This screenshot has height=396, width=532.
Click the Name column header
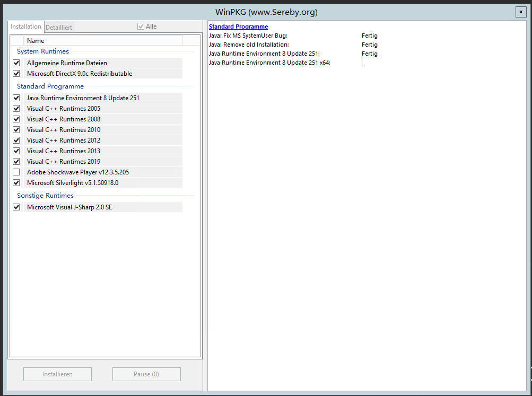click(x=103, y=41)
